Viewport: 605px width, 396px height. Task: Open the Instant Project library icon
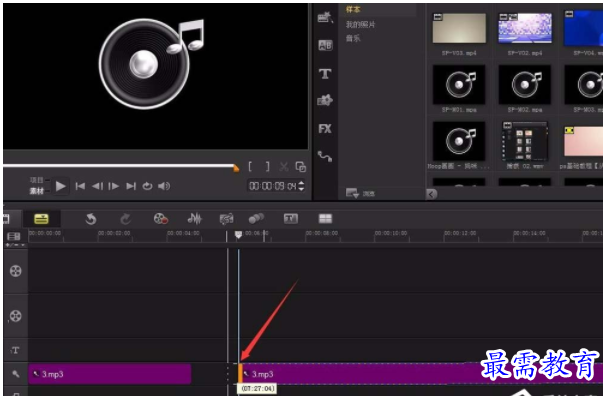[x=325, y=17]
